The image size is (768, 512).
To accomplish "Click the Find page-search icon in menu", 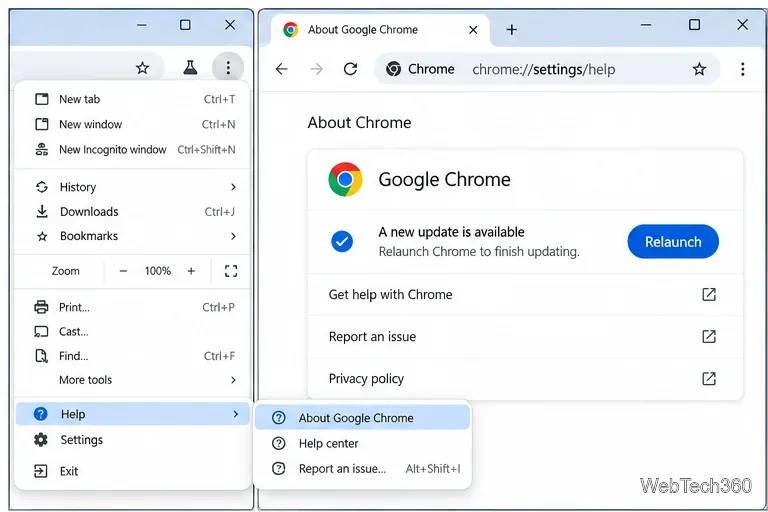I will tap(42, 356).
